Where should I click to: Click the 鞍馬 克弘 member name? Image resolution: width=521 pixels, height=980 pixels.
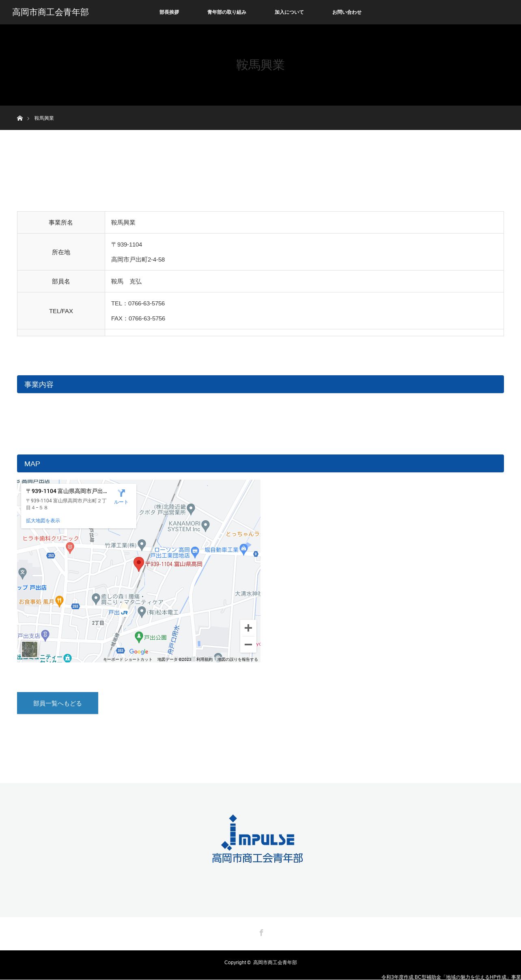[127, 281]
